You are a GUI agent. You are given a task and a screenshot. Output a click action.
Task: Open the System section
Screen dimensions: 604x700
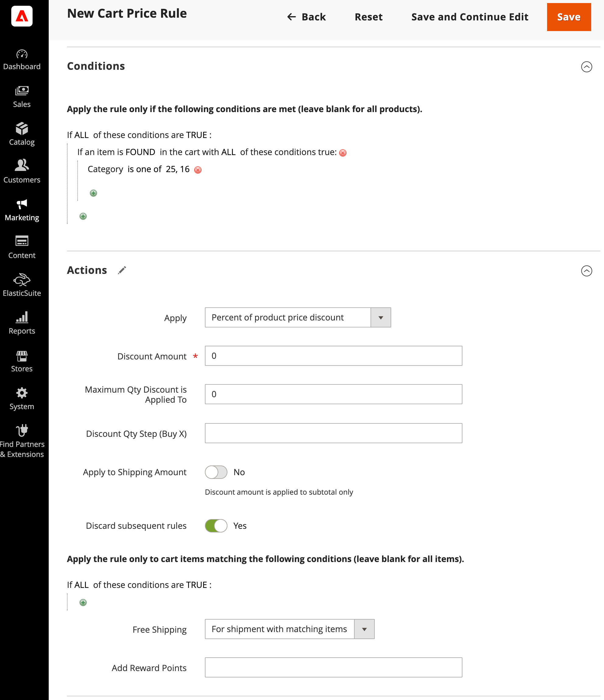pos(22,399)
